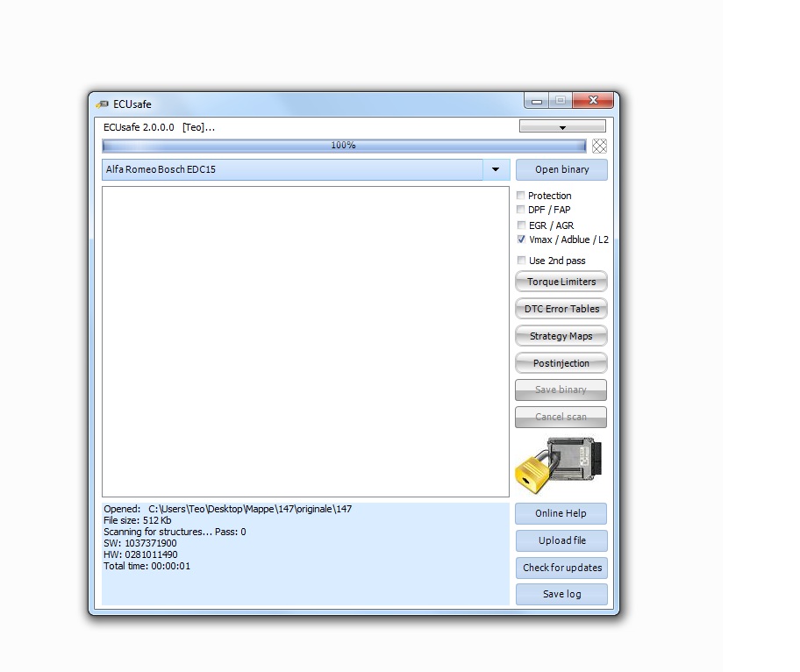
Task: Expand the small top-right dropdown
Action: click(x=562, y=126)
